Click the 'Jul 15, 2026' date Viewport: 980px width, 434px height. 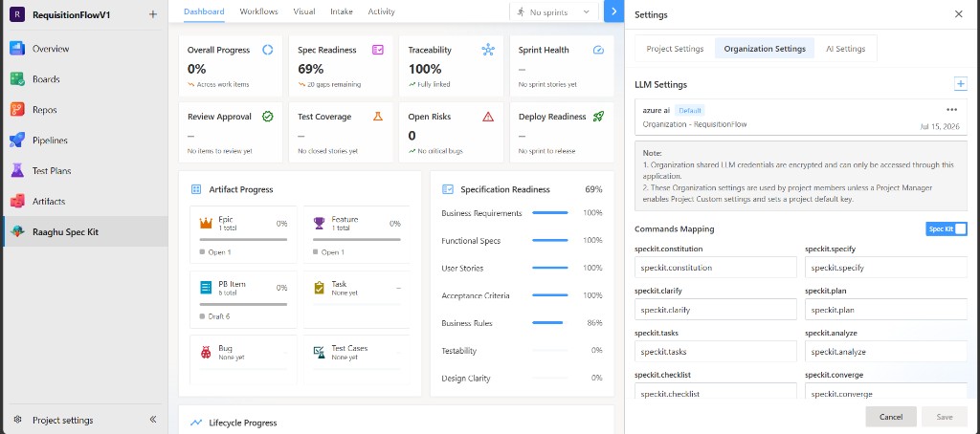940,126
